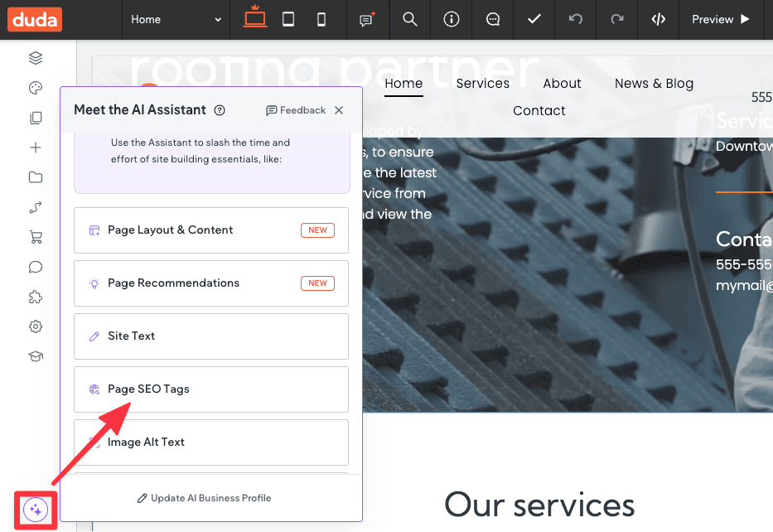Screen dimensions: 773x532
Task: Click Update AI Business Profile link
Action: (x=204, y=498)
